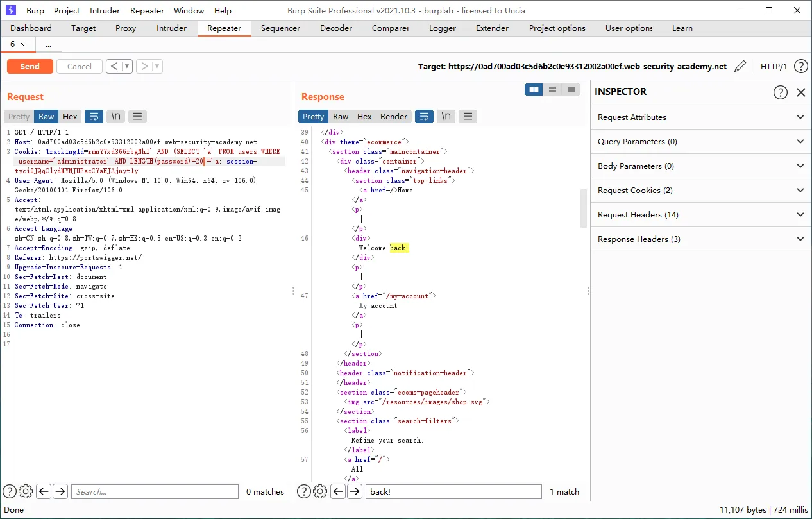The image size is (812, 519).
Task: Select side-by-side split layout icon
Action: [x=534, y=90]
